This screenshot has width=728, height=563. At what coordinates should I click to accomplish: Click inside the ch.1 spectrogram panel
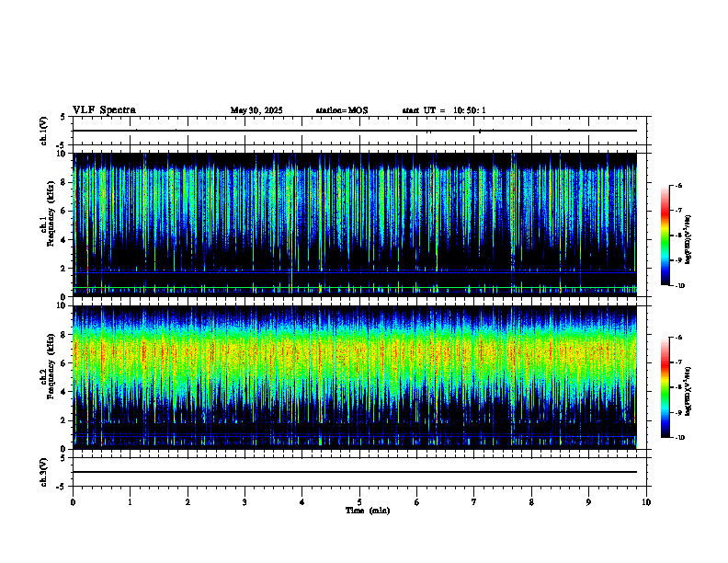355,224
